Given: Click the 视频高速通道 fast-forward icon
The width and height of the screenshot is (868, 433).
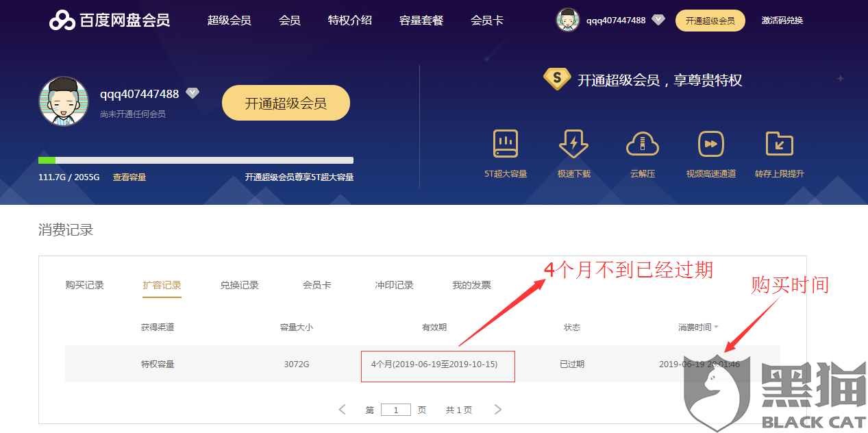Looking at the screenshot, I should [x=711, y=144].
